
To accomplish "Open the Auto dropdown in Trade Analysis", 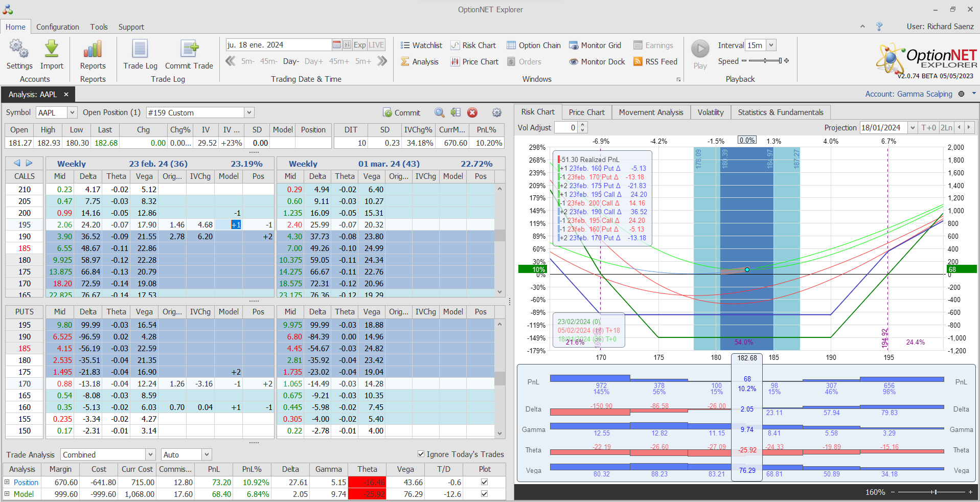I will [x=207, y=454].
